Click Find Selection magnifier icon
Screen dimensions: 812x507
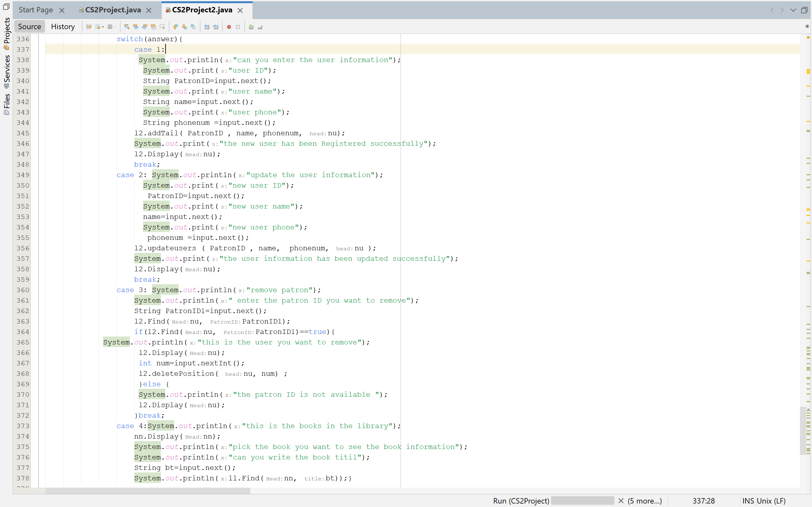point(127,27)
